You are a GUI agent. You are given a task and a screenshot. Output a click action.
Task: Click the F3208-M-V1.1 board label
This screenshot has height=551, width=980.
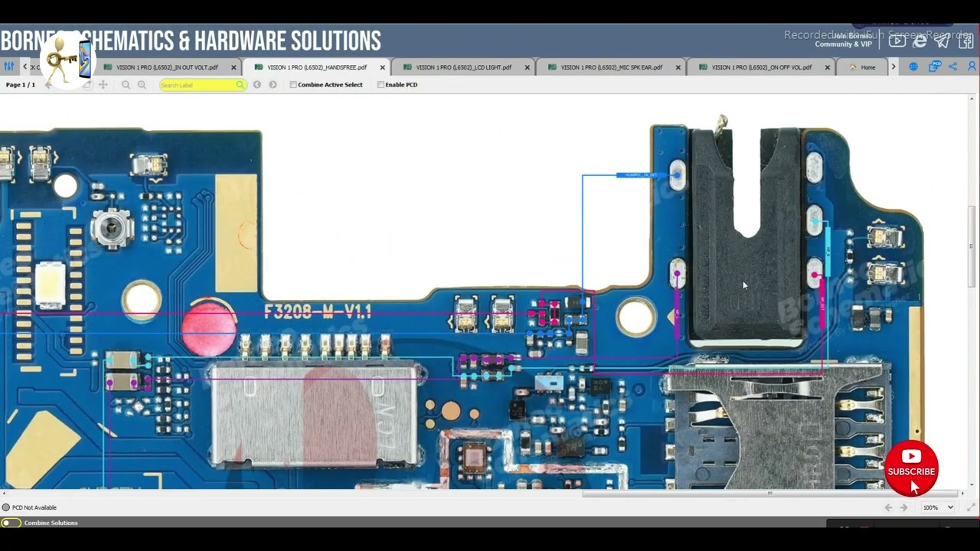[317, 311]
